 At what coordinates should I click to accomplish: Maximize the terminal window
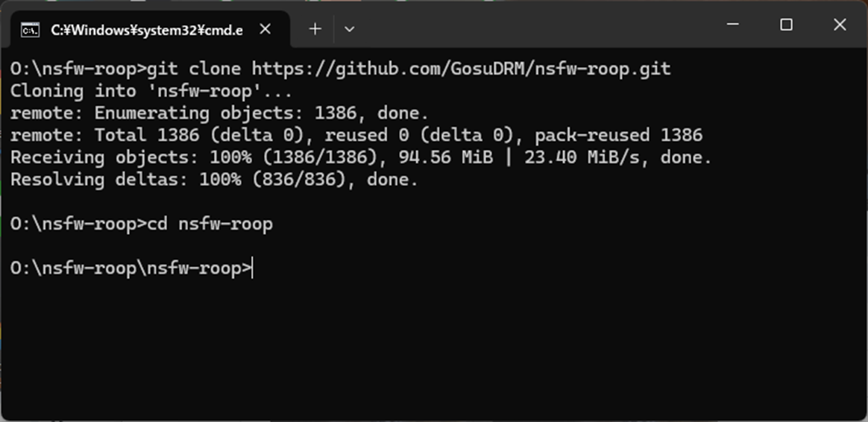pos(786,25)
